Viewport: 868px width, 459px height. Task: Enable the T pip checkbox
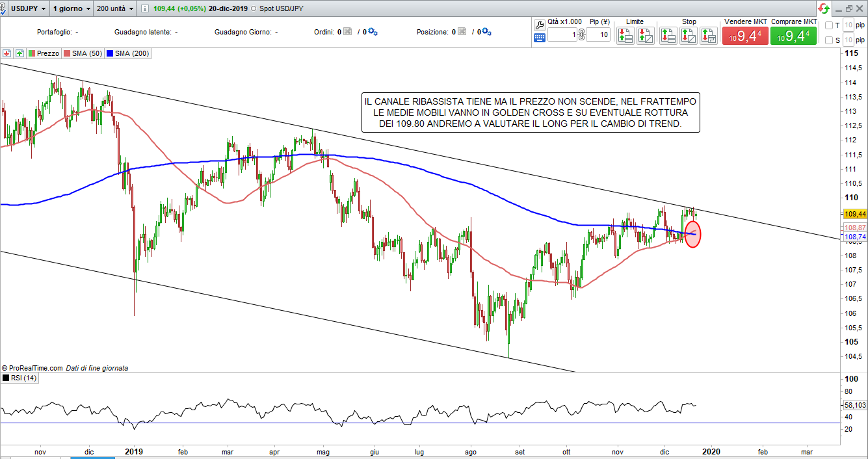828,25
